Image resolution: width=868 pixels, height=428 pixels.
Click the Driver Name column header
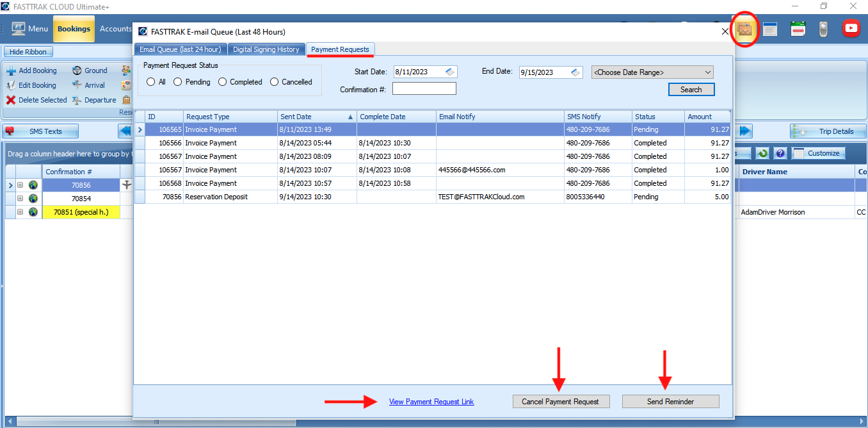pos(796,172)
